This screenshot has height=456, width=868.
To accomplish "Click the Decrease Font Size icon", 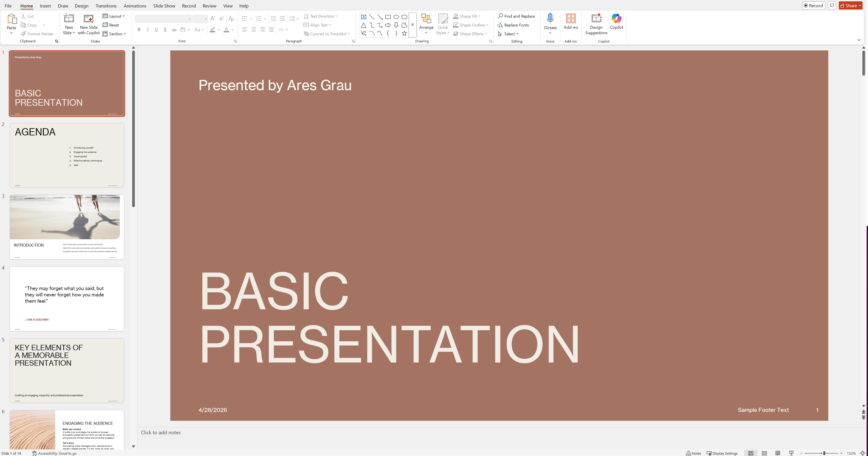I will (221, 19).
